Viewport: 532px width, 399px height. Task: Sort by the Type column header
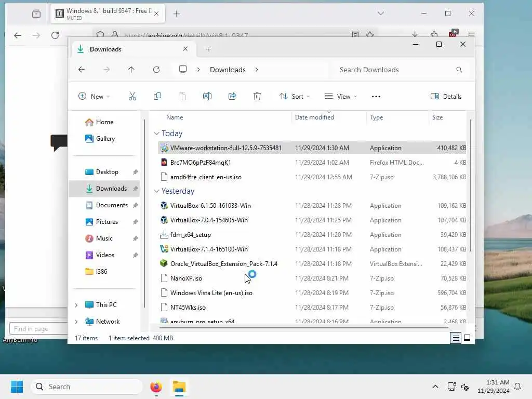tap(376, 117)
